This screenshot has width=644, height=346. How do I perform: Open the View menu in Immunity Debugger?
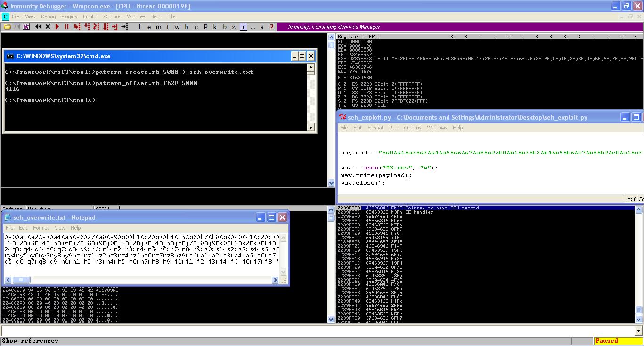pyautogui.click(x=30, y=16)
